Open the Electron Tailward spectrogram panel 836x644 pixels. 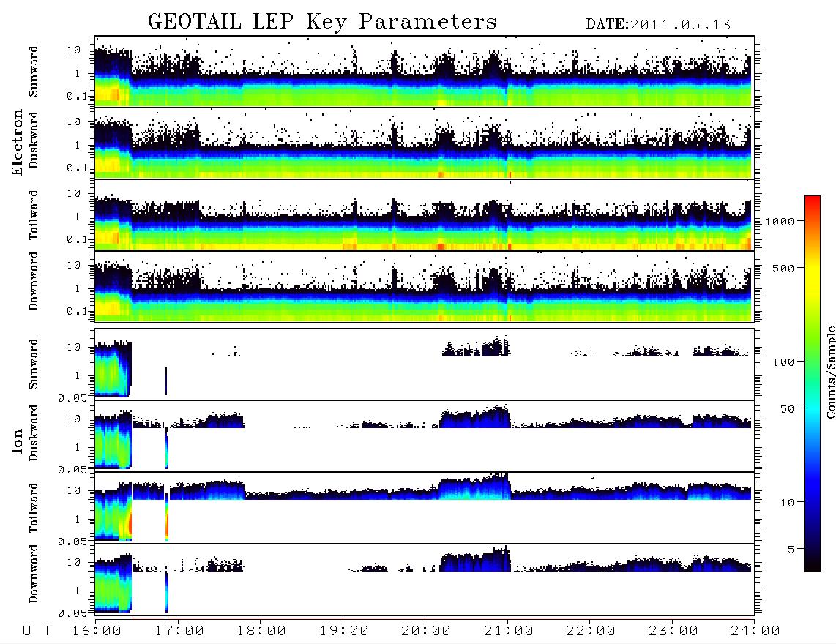pyautogui.click(x=425, y=215)
